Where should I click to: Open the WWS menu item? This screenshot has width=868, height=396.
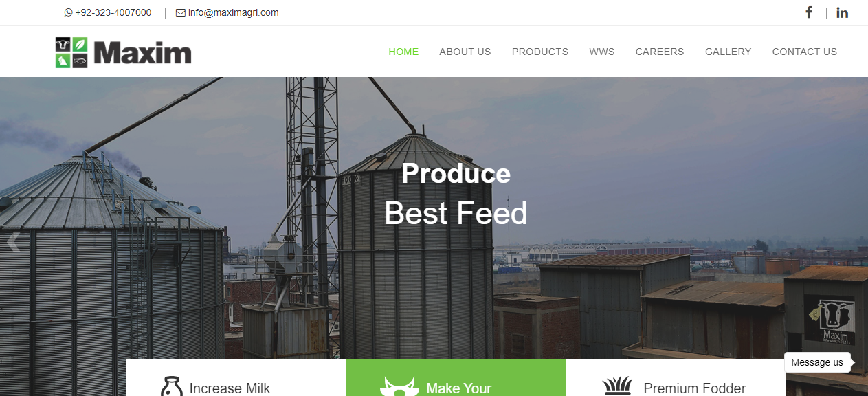602,52
